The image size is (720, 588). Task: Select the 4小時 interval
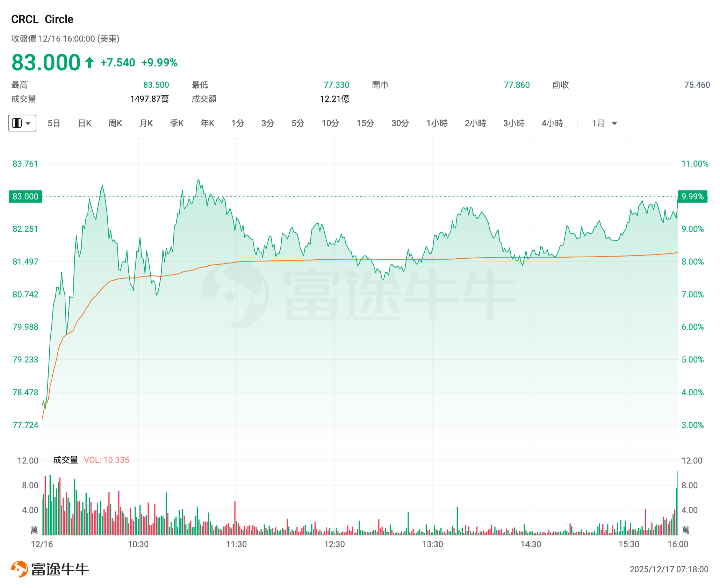tap(552, 123)
